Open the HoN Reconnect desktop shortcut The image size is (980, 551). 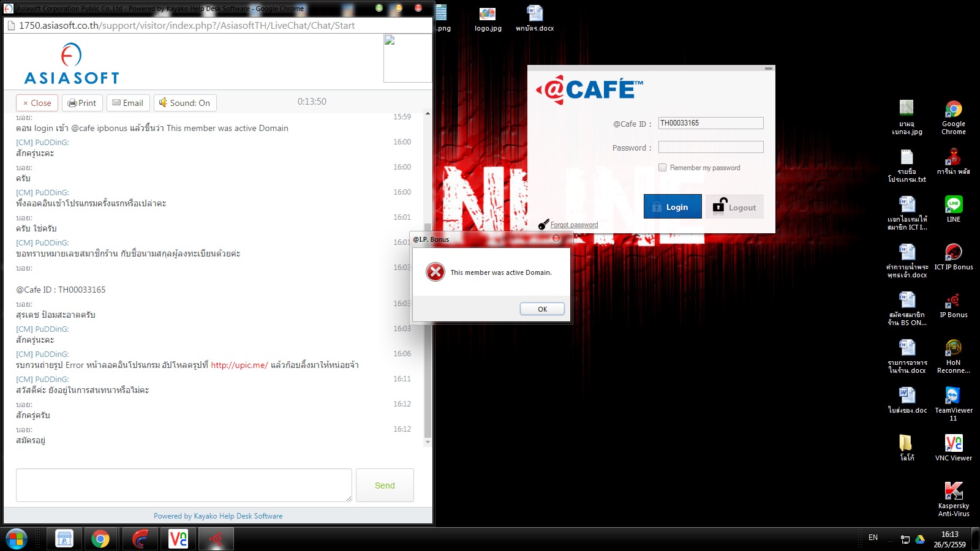tap(954, 356)
